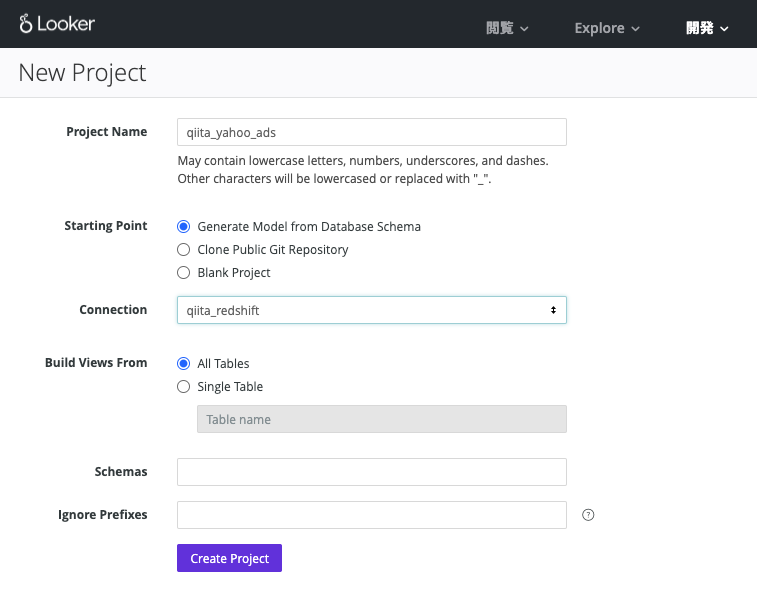Open help icon beside Ignore Prefixes

(x=588, y=515)
